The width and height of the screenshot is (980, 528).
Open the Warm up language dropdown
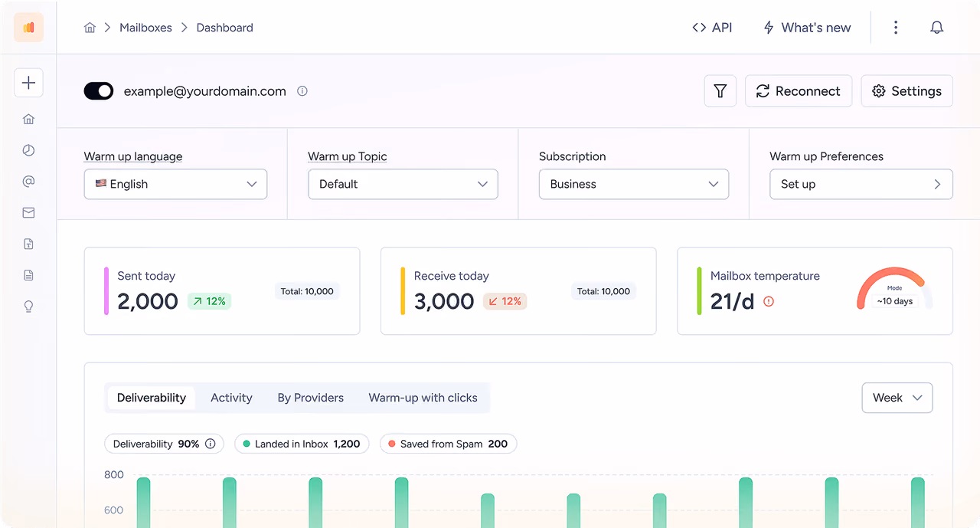(175, 184)
